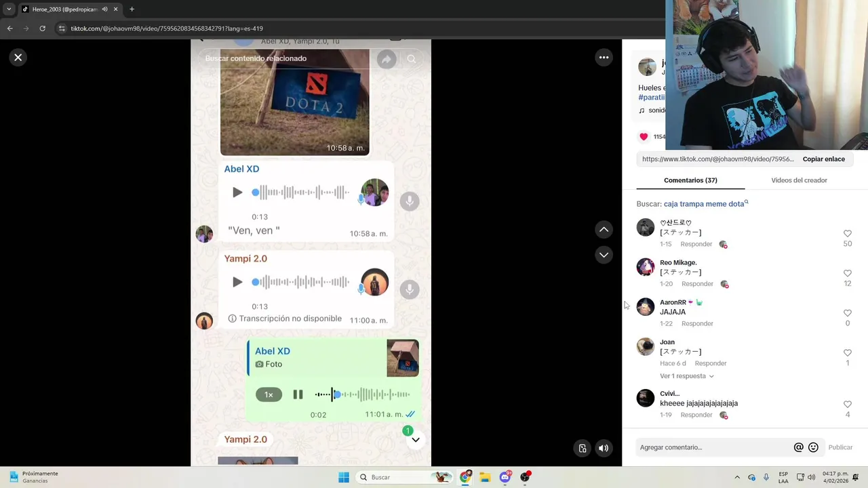
Task: Show hidden system tray icons chevron
Action: pyautogui.click(x=737, y=477)
